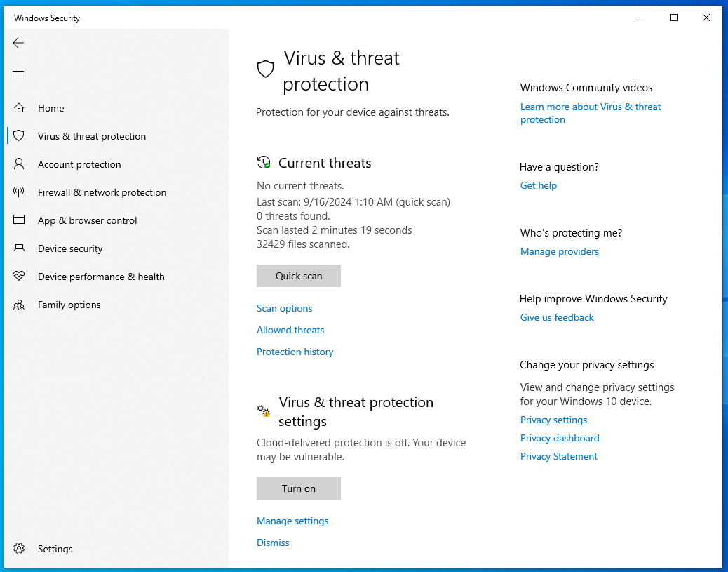728x572 pixels.
Task: Click the App & browser control window icon
Action: tap(18, 220)
